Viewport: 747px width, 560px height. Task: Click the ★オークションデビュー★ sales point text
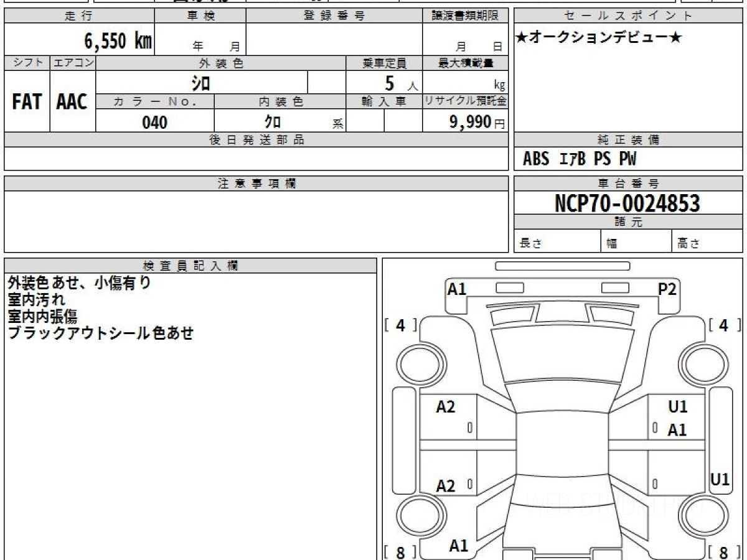pyautogui.click(x=599, y=38)
